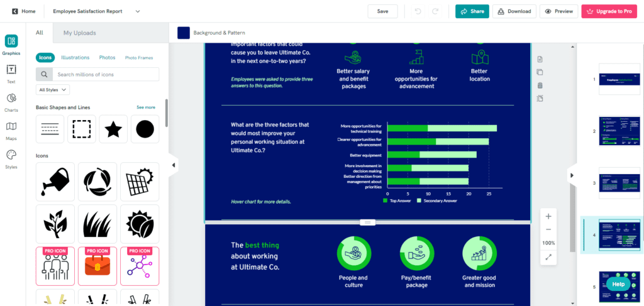Click the Preview button

559,11
